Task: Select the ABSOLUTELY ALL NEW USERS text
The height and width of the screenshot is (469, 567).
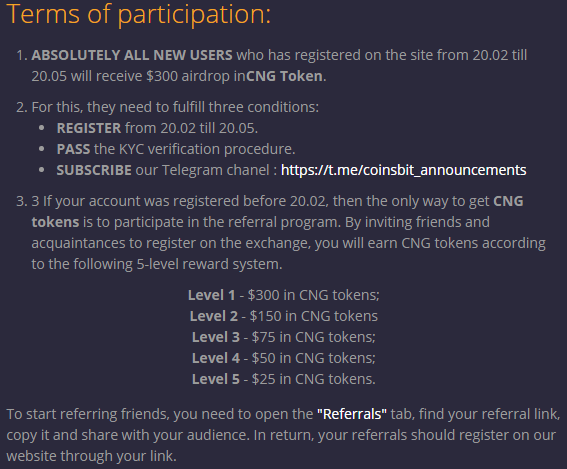Action: click(132, 55)
